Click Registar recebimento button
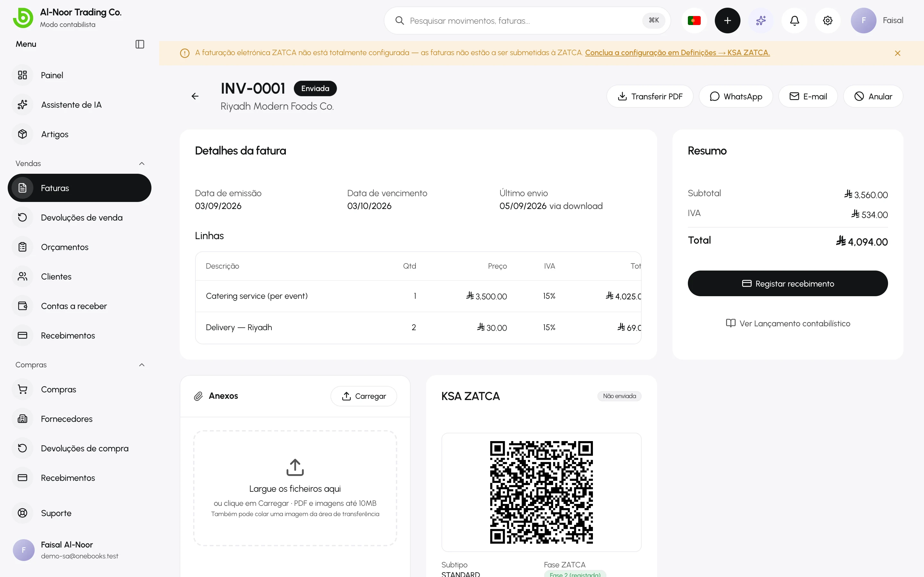924x577 pixels. [788, 284]
